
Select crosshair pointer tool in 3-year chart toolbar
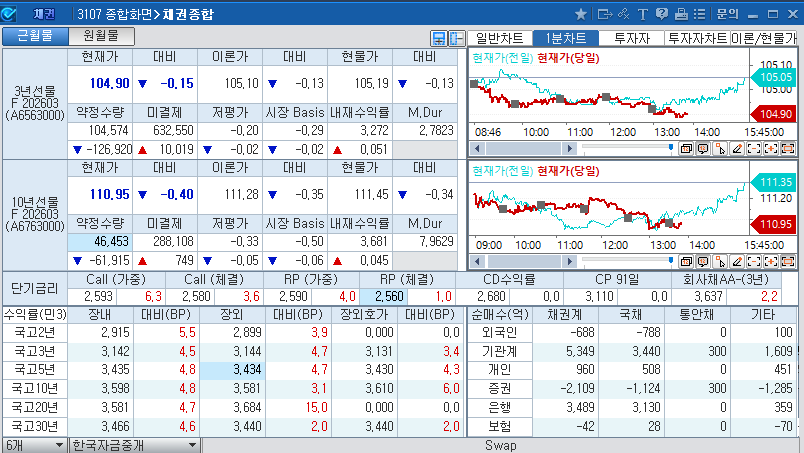[720, 149]
